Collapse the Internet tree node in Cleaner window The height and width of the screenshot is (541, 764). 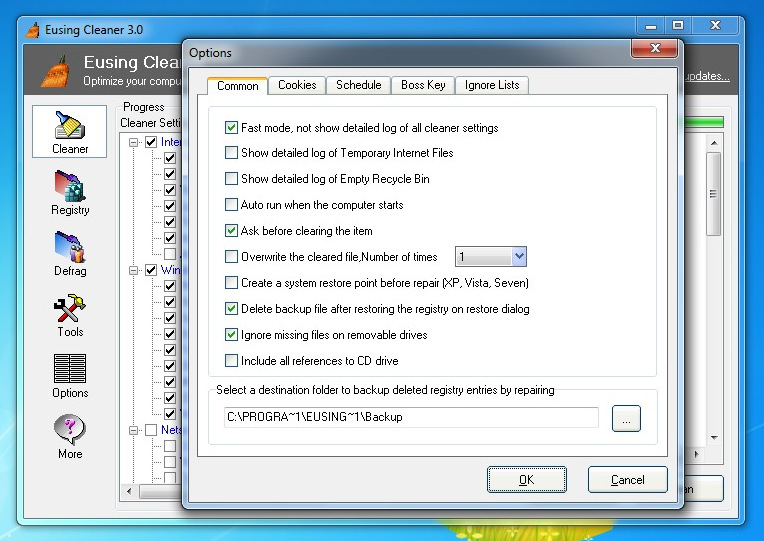134,142
